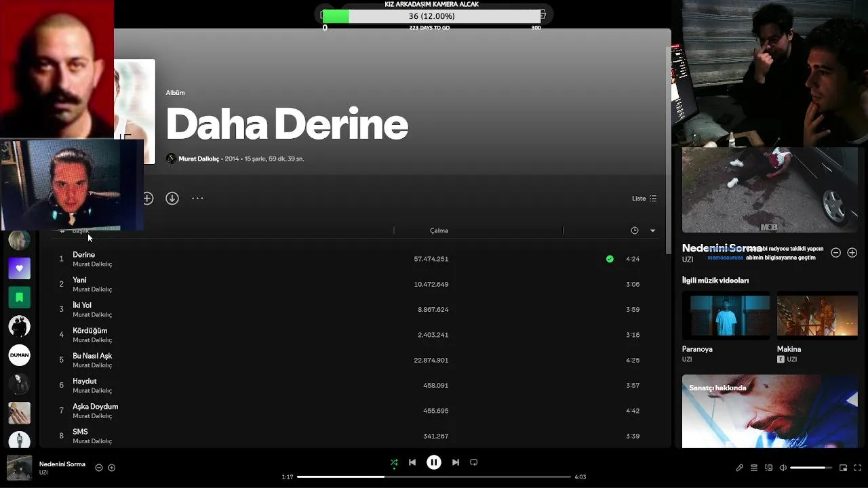Select track 8 SMS

point(355,436)
